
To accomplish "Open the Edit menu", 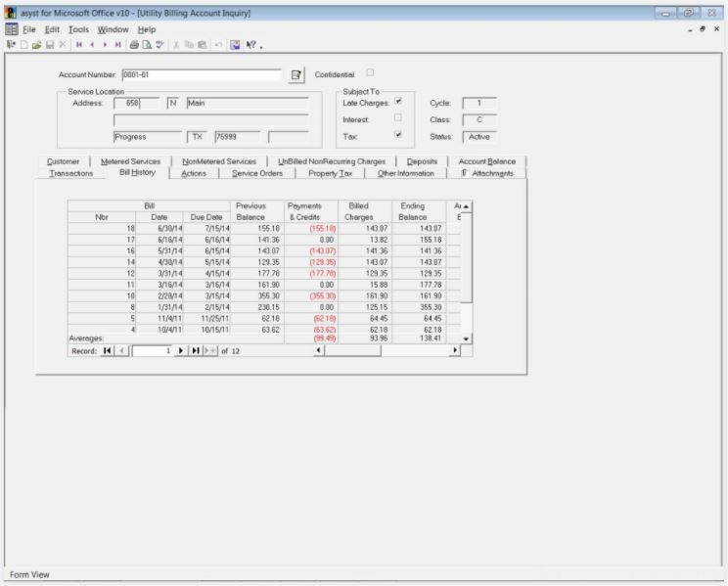I will point(52,29).
